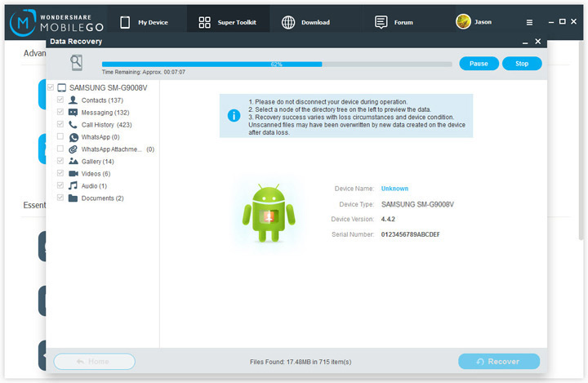The image size is (588, 383).
Task: Click the blue info icon in the notice
Action: pyautogui.click(x=234, y=115)
